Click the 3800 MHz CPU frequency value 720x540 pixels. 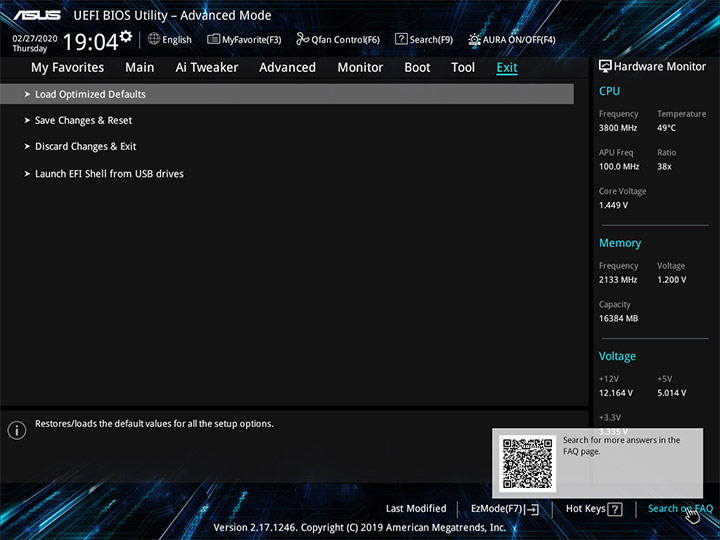point(618,128)
